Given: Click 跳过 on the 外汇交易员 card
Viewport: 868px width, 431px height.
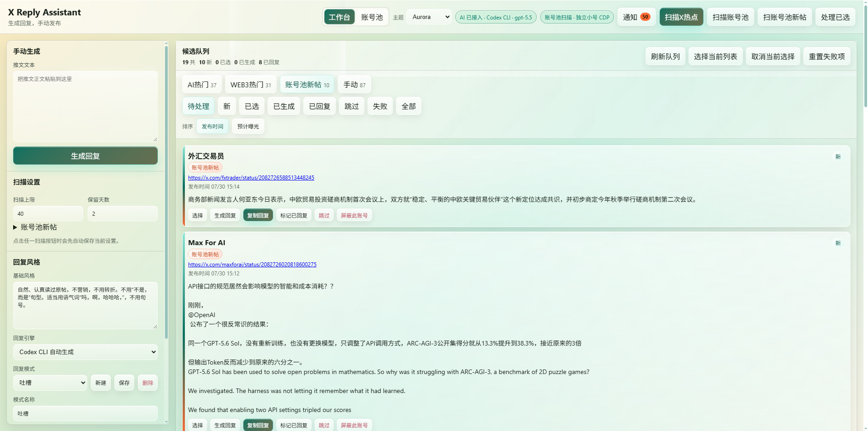Looking at the screenshot, I should coord(324,215).
